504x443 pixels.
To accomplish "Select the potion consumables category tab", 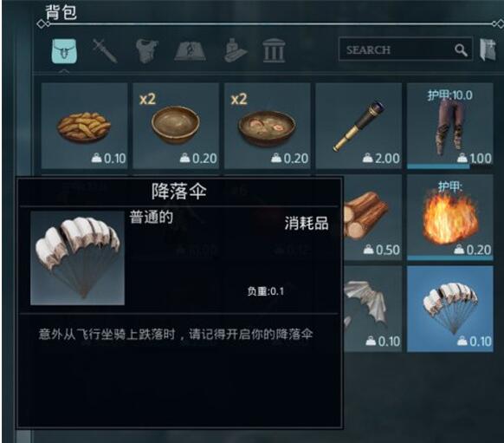I will (236, 50).
